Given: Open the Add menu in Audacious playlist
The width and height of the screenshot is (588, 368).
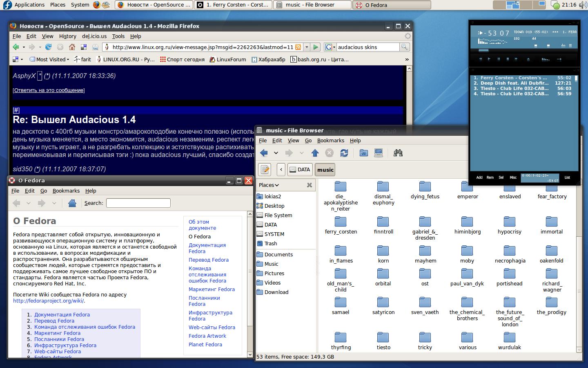Looking at the screenshot, I should 479,177.
